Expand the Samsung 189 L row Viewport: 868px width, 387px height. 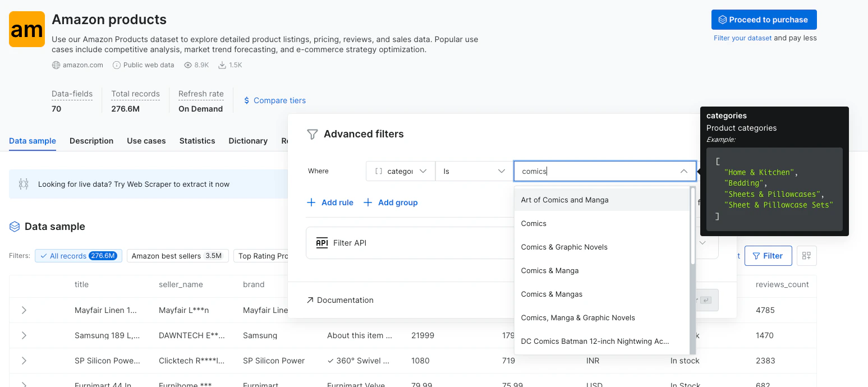24,335
